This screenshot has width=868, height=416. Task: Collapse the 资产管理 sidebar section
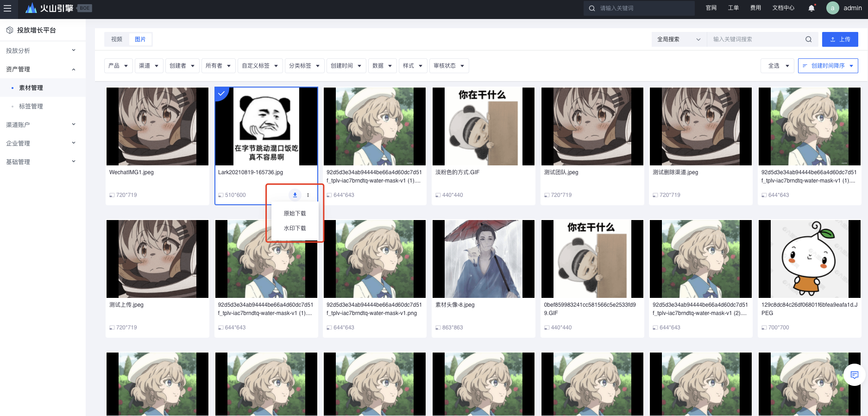43,69
